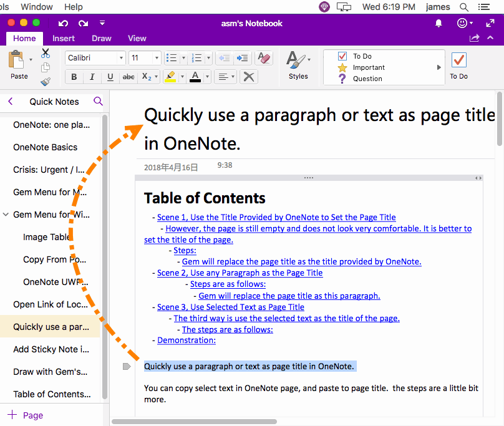Cut selection with scissors icon
The image size is (504, 426).
46,53
